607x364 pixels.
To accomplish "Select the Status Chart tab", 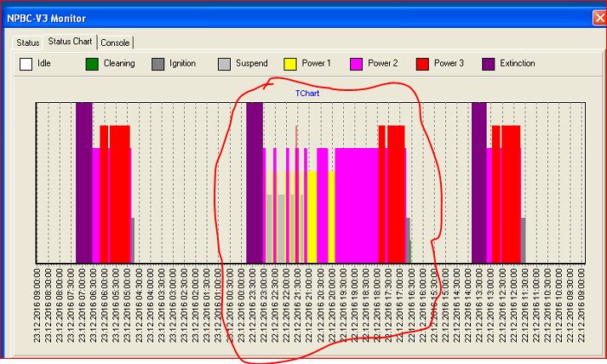I will (x=70, y=42).
